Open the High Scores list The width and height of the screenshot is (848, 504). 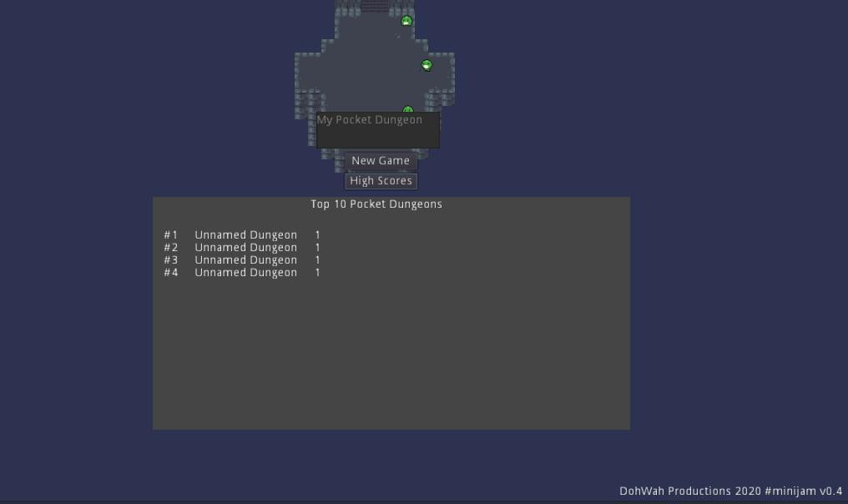pyautogui.click(x=381, y=180)
